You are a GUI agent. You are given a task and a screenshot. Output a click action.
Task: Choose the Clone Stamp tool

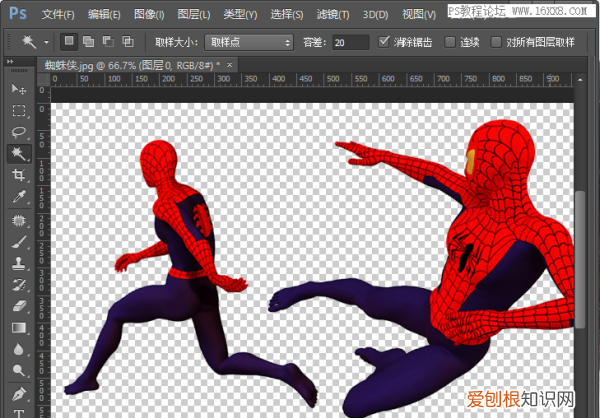click(x=18, y=263)
